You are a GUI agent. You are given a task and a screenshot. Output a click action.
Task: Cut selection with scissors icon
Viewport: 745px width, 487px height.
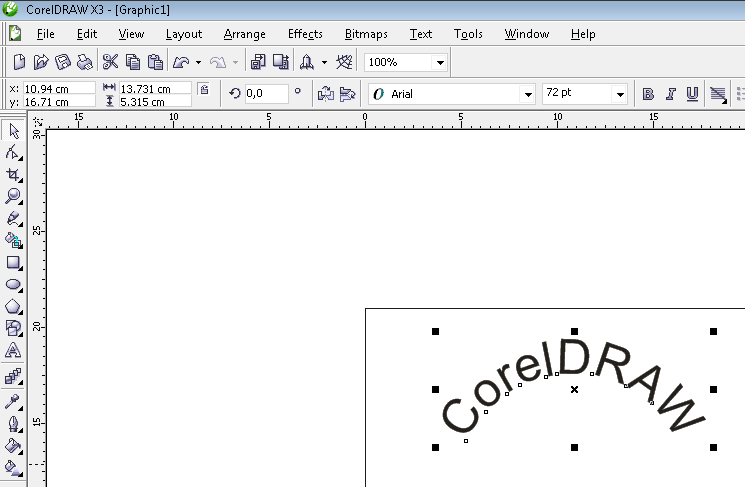tap(110, 62)
